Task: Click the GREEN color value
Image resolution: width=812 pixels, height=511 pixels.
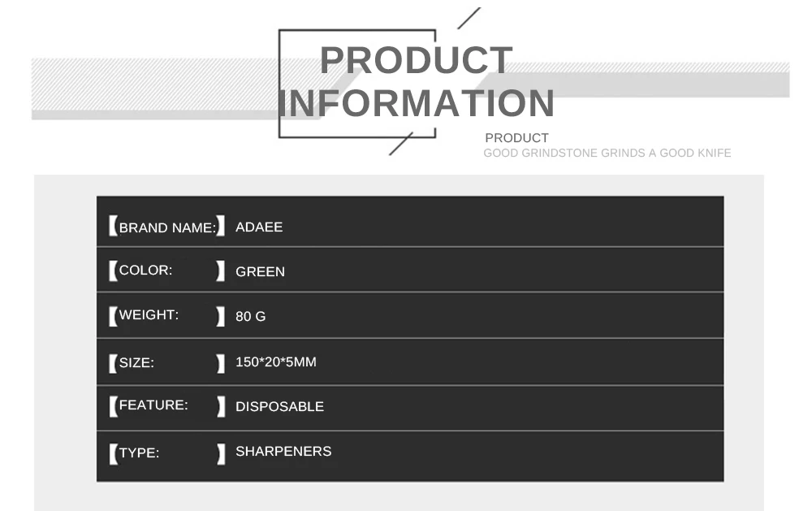Action: tap(260, 271)
